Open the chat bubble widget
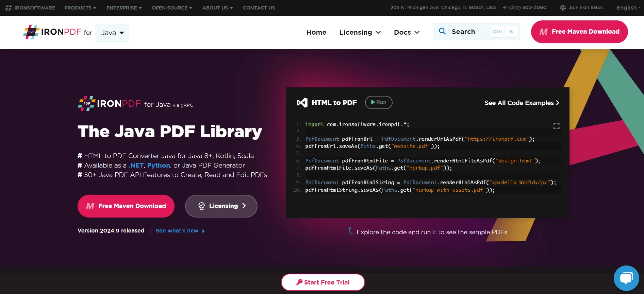This screenshot has width=644, height=294. (626, 278)
